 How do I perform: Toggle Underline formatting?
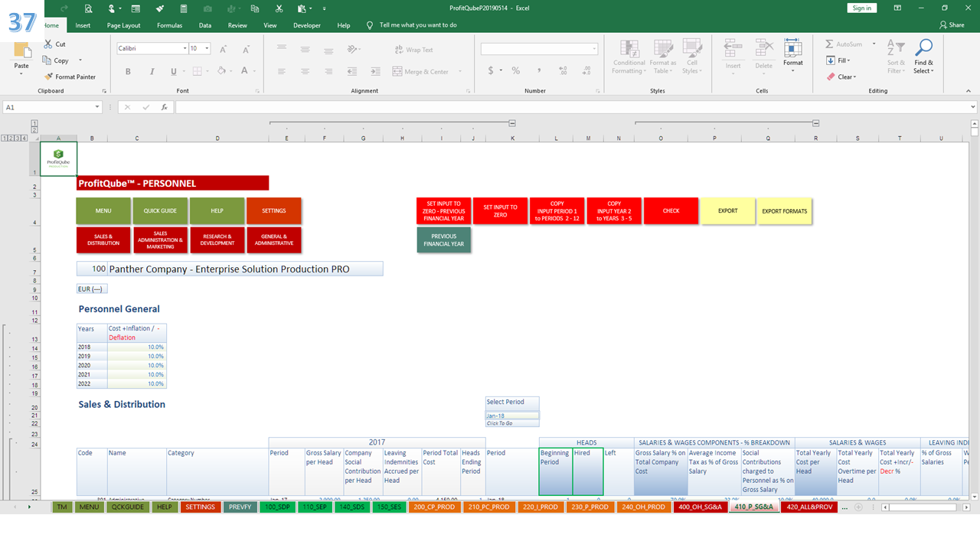(174, 71)
